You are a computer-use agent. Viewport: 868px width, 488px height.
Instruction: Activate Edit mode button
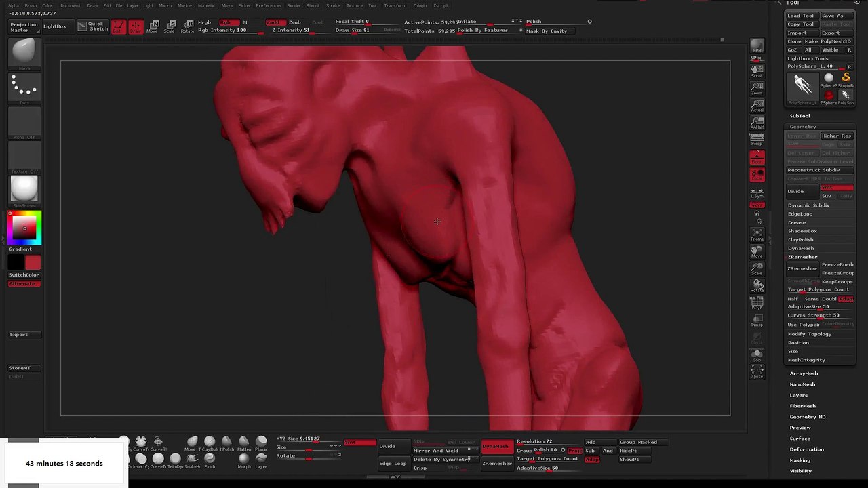coord(118,27)
